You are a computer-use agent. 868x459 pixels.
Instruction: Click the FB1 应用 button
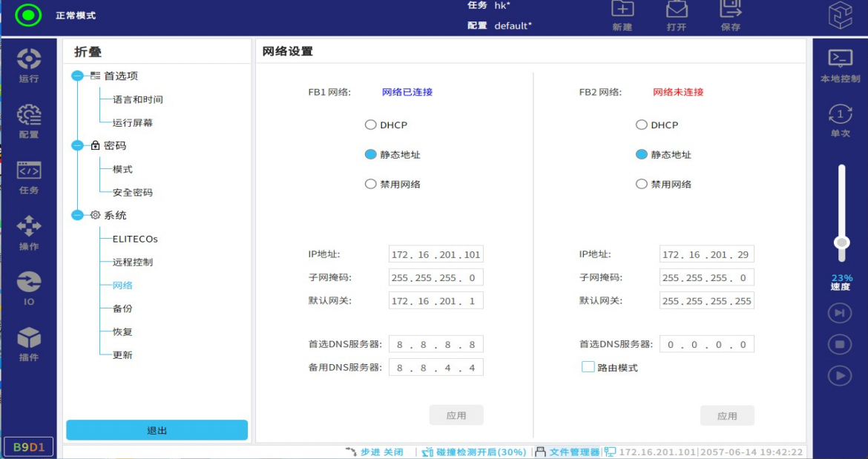click(x=456, y=415)
